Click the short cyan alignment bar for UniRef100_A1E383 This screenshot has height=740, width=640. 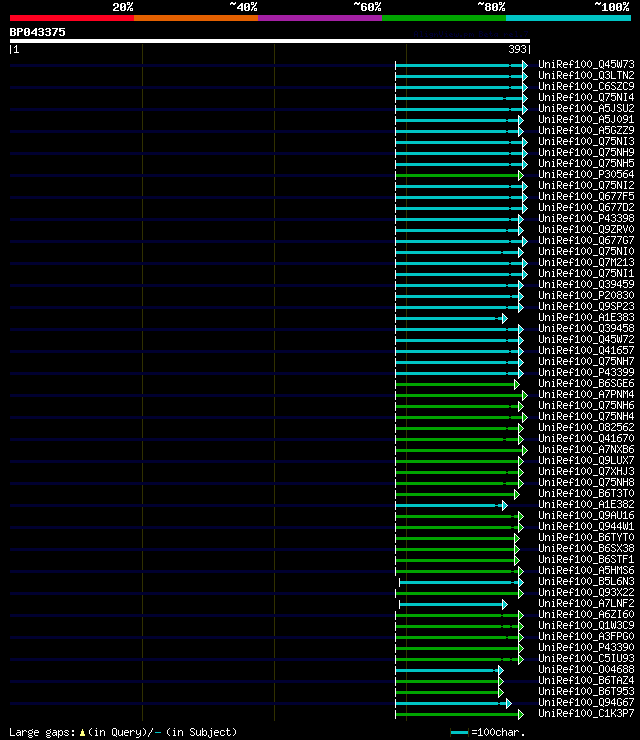[x=451, y=319]
